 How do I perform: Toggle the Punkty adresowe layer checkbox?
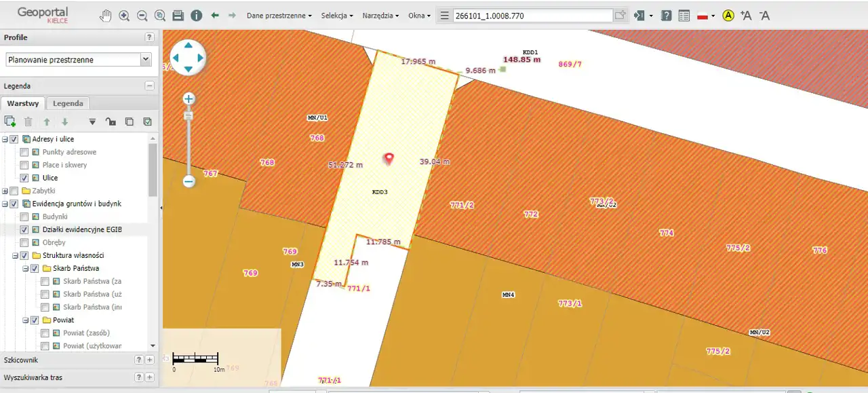(x=24, y=152)
